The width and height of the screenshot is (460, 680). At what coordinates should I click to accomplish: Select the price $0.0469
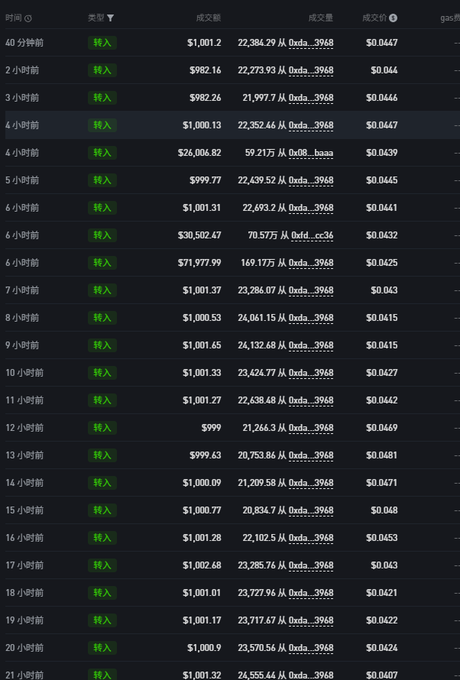382,428
